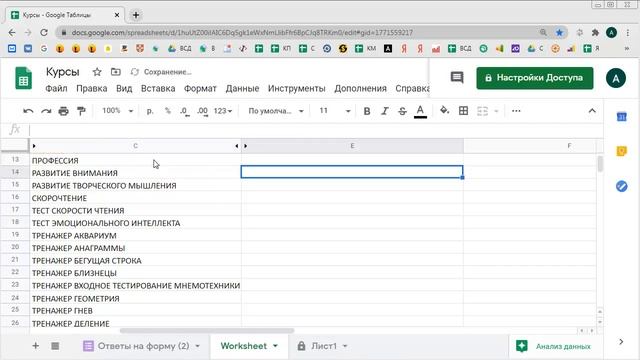This screenshot has width=640, height=360.
Task: Bookmark the page with the star icon
Action: tap(559, 32)
